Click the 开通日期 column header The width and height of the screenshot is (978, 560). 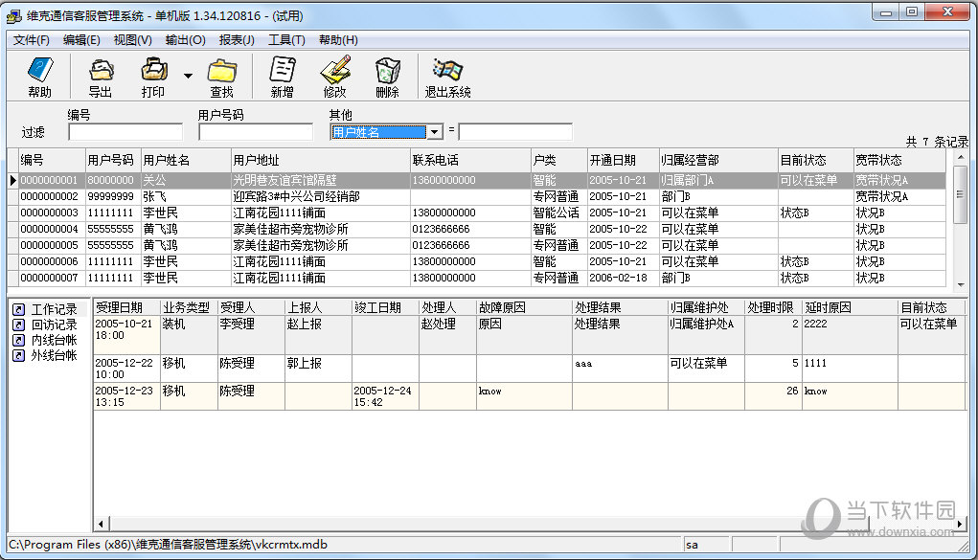coord(623,160)
